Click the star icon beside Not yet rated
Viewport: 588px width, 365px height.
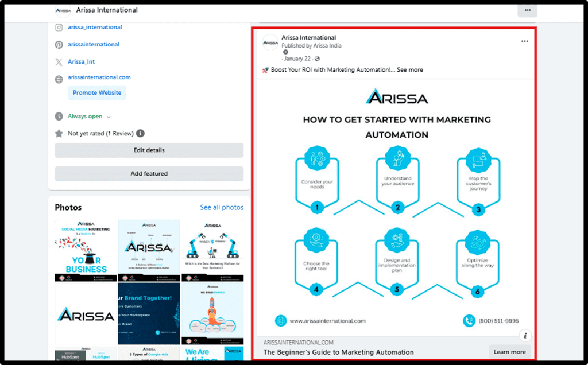pyautogui.click(x=59, y=133)
